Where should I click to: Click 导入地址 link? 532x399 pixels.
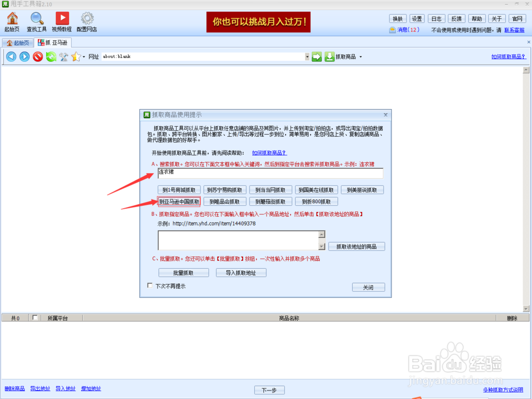(x=65, y=388)
